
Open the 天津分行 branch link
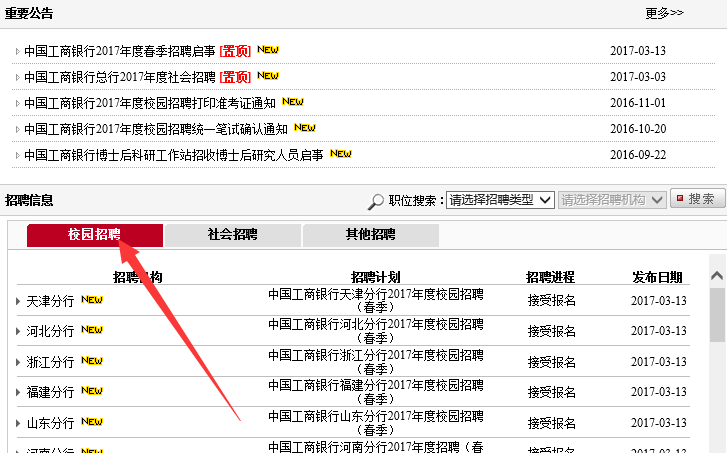(51, 301)
